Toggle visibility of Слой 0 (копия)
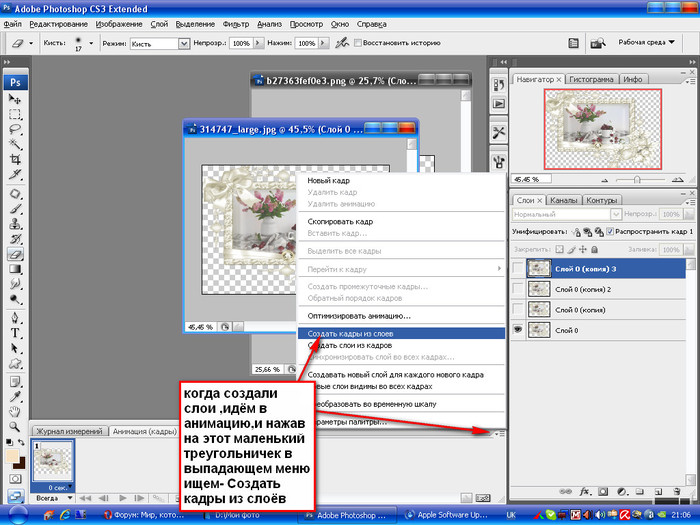The width and height of the screenshot is (700, 525). coord(517,310)
